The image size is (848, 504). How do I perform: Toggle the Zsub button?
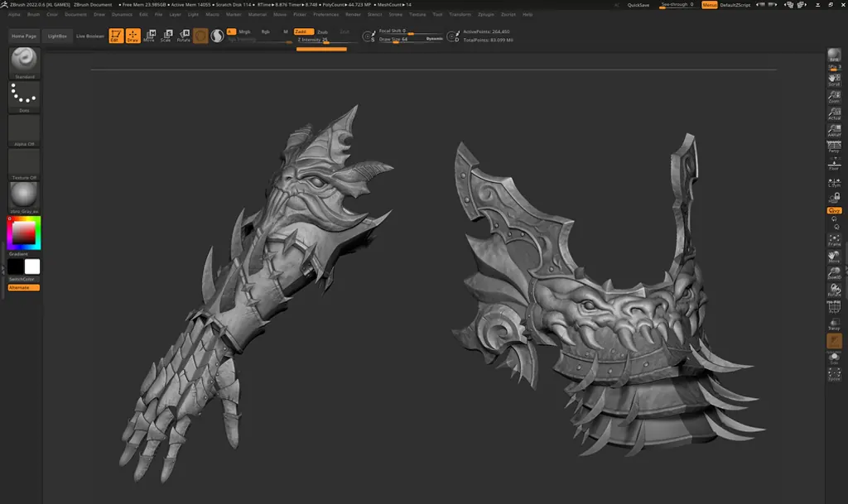[x=322, y=32]
